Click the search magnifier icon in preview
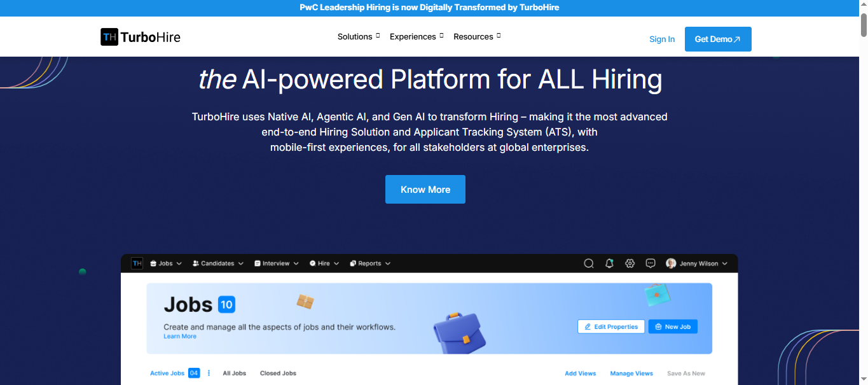Viewport: 868px width, 385px height. pos(589,263)
